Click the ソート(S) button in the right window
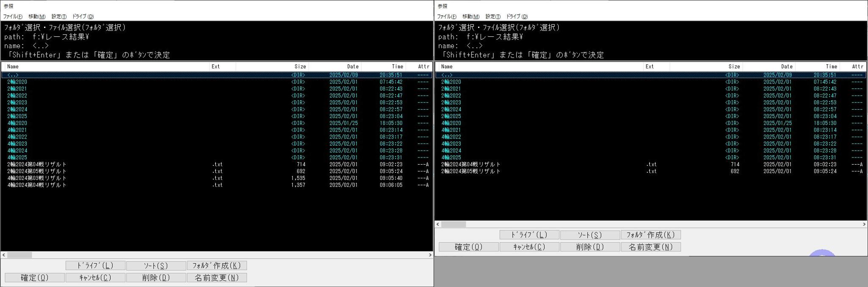Image resolution: width=868 pixels, height=287 pixels. click(590, 235)
